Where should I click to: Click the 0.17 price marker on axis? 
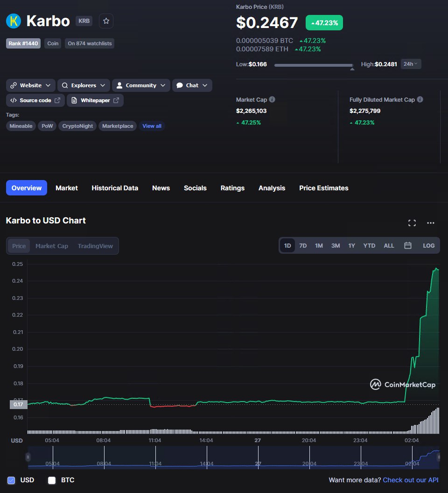coord(18,404)
